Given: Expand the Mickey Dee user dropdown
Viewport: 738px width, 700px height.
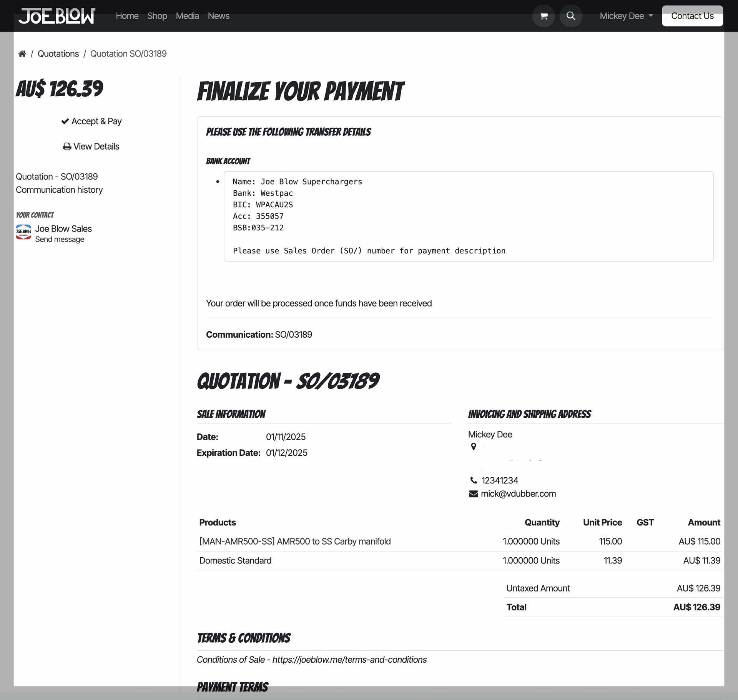Looking at the screenshot, I should [x=626, y=16].
